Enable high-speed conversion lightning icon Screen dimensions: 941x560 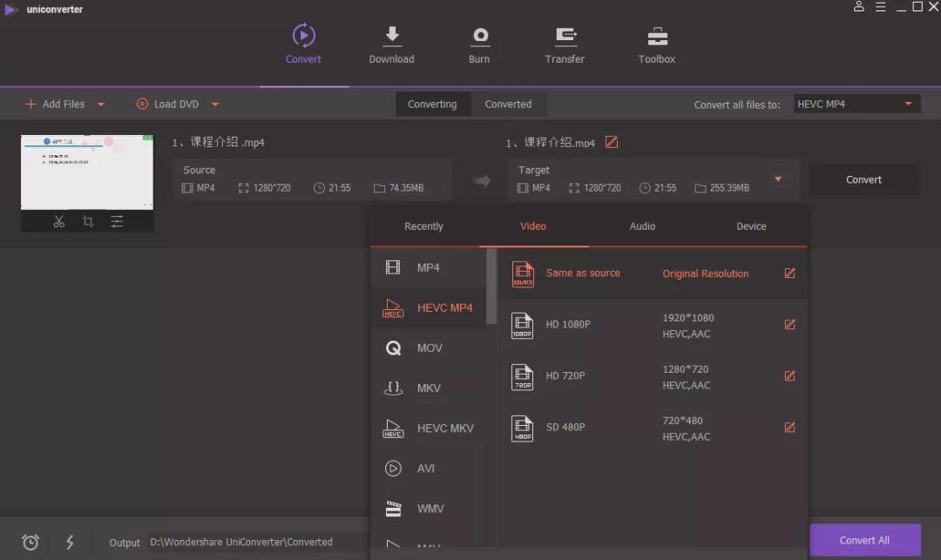pyautogui.click(x=70, y=542)
